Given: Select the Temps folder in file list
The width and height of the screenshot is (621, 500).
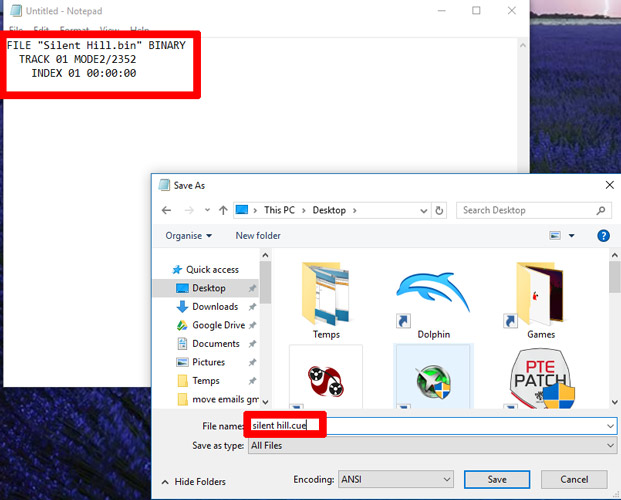Looking at the screenshot, I should tap(326, 301).
